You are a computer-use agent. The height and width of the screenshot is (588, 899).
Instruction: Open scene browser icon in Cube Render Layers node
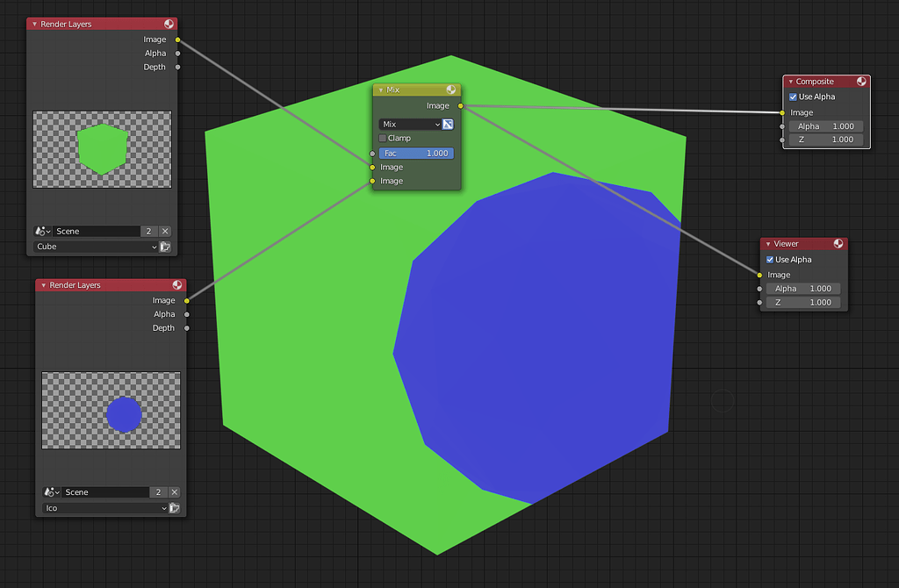(42, 231)
